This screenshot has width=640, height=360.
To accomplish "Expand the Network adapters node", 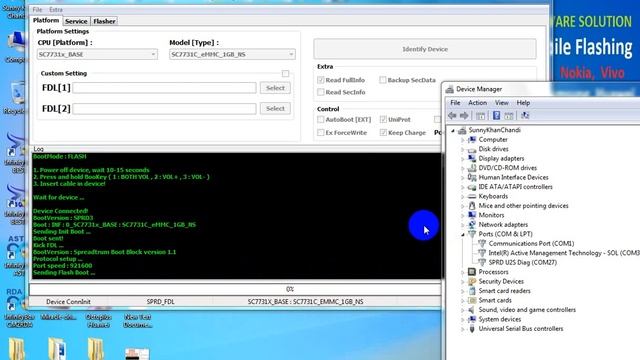I will click(463, 225).
